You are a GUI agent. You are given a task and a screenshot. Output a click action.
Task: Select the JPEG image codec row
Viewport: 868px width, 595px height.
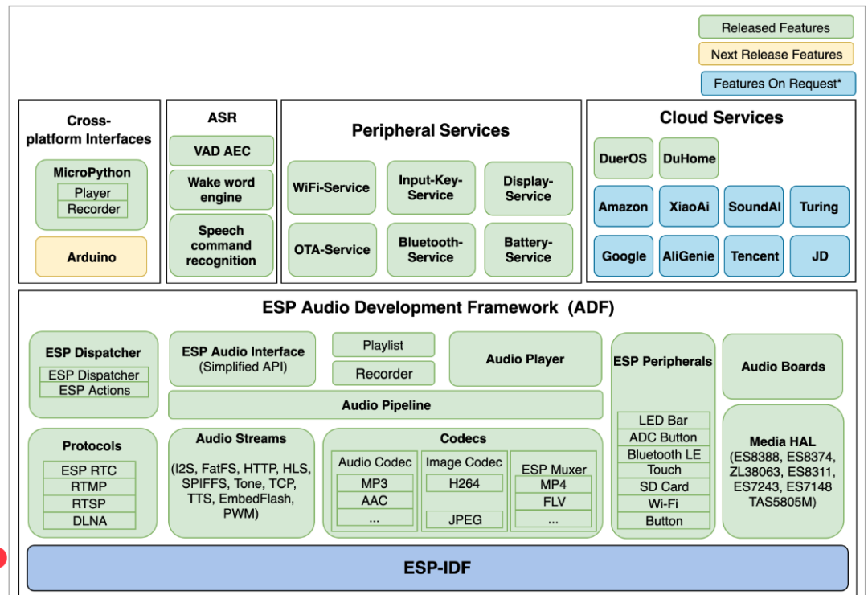(464, 519)
